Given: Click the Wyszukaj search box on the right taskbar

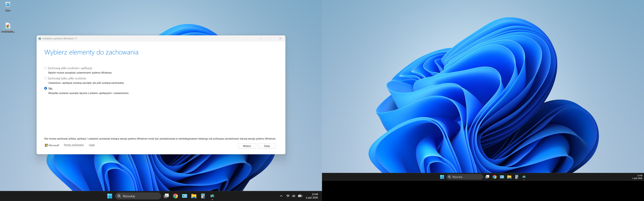Looking at the screenshot, I should [465, 177].
